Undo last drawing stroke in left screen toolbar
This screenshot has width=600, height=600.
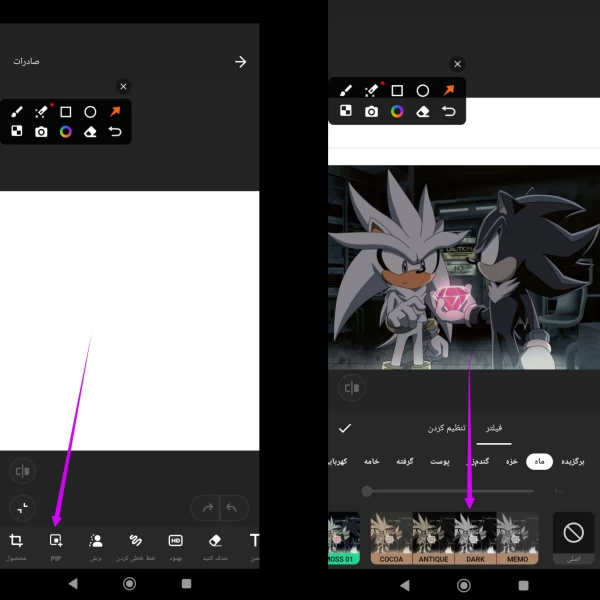(115, 132)
